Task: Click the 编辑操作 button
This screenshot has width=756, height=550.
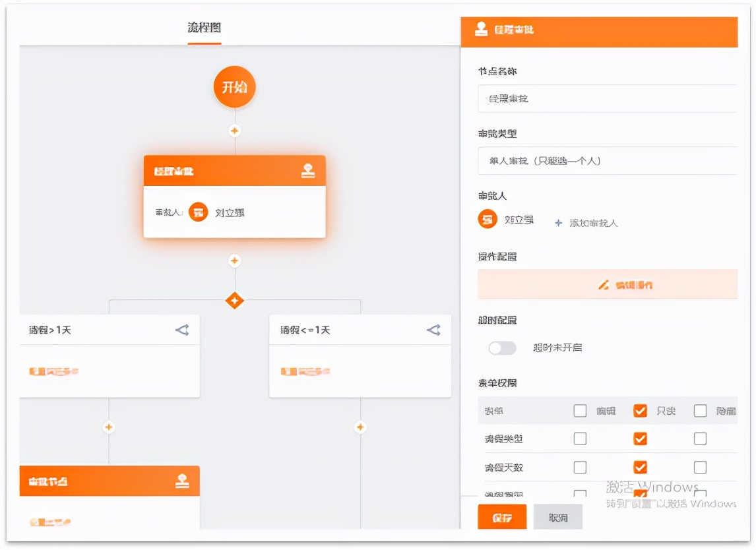Action: [608, 284]
